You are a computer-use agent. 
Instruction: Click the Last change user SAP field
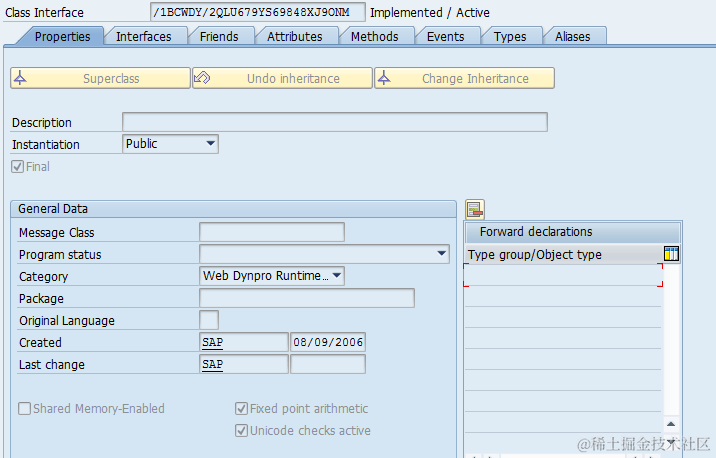click(244, 364)
